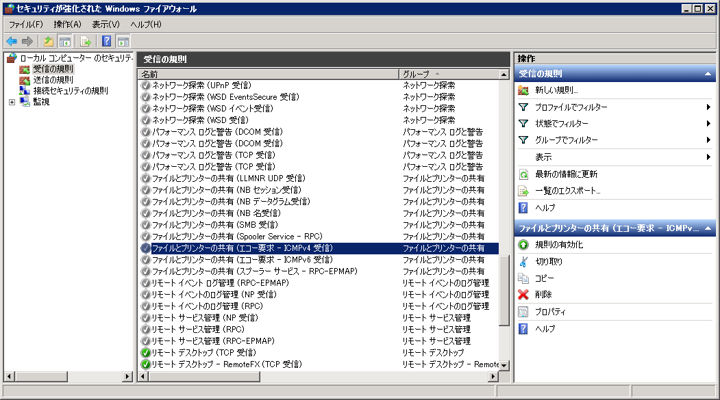Click the red 削除 X icon

click(523, 294)
